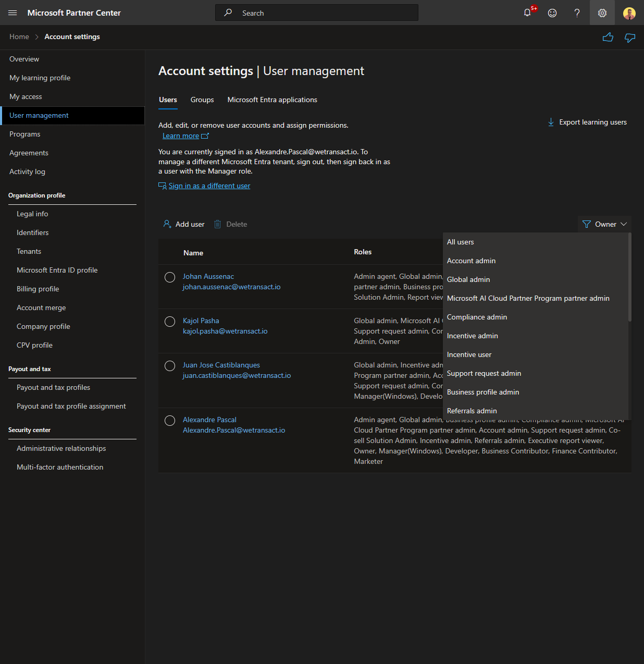Open the Johan Aussenac user name link
Screen dimensions: 644x664
pyautogui.click(x=208, y=276)
